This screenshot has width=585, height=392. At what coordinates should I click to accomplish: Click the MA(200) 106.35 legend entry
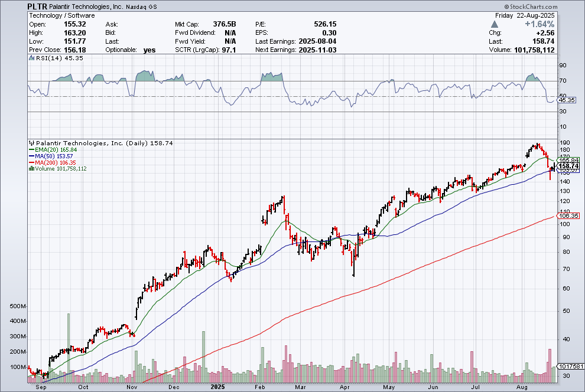[x=56, y=162]
